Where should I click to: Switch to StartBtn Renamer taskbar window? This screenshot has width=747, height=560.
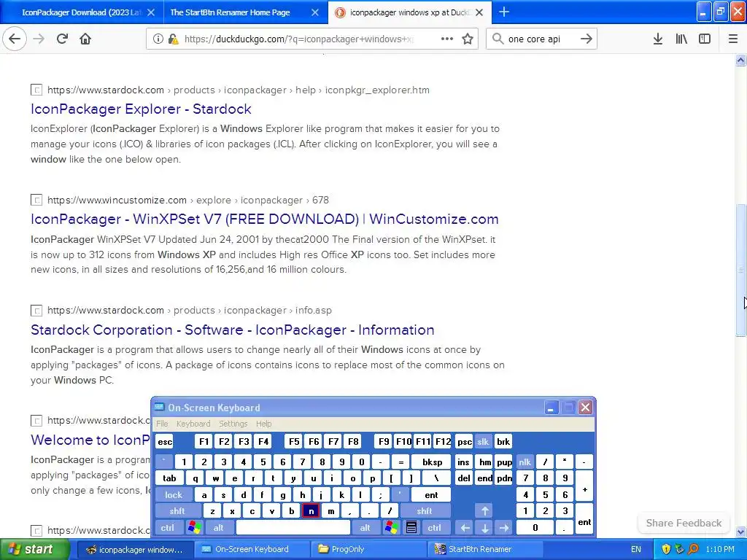pos(486,549)
